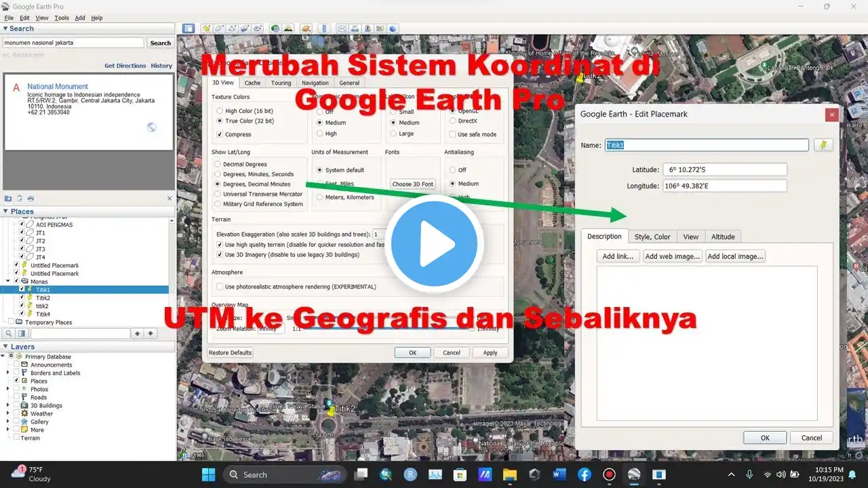
Task: Click the Search button in Search panel
Action: 160,43
